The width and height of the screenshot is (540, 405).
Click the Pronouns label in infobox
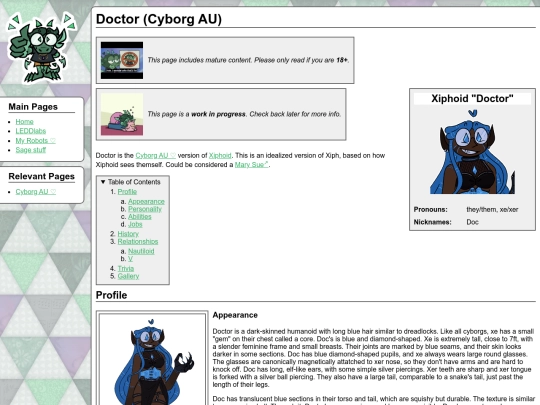430,209
